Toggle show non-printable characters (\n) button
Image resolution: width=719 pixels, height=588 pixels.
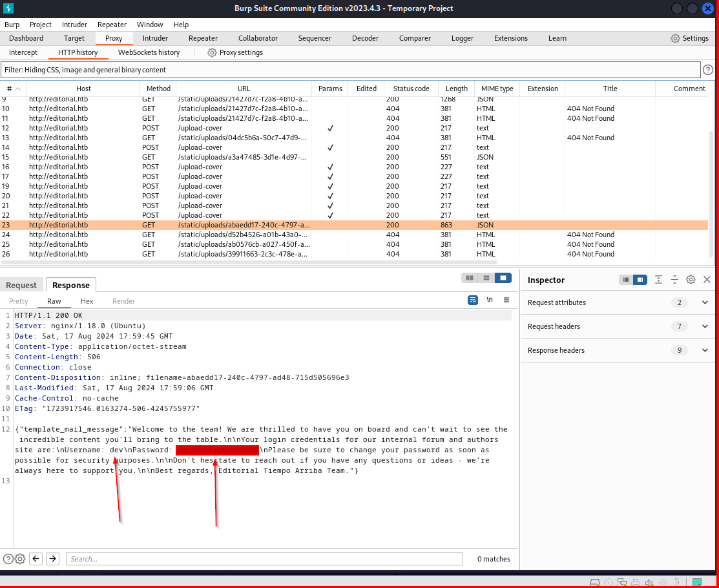coord(490,300)
